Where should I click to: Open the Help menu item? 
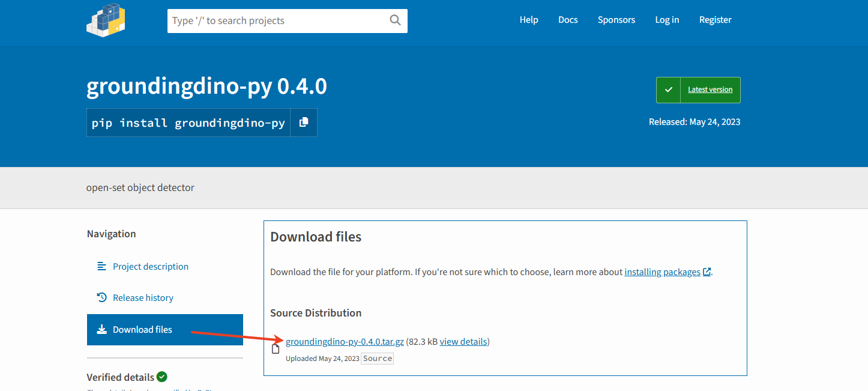pyautogui.click(x=529, y=19)
